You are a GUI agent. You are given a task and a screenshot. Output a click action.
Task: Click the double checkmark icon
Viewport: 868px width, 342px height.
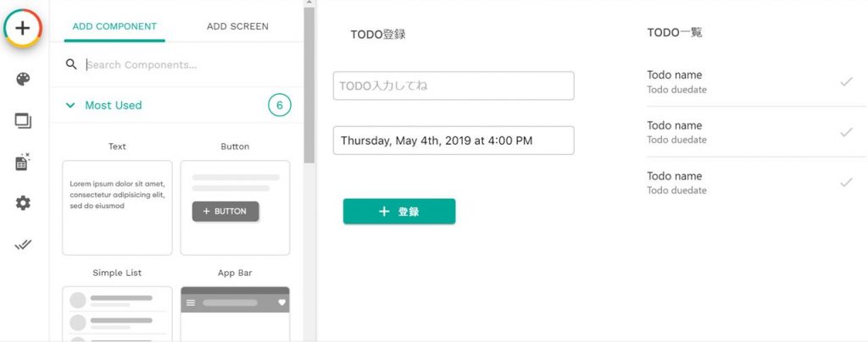(23, 245)
